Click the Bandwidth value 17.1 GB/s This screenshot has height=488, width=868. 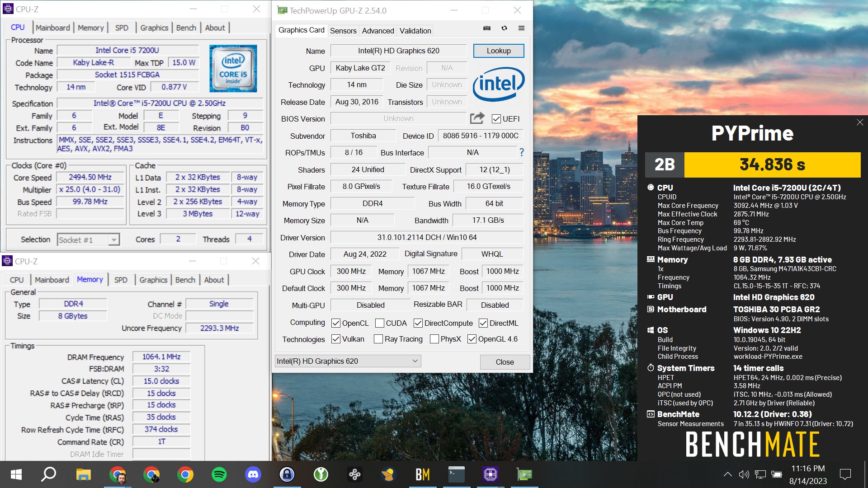pos(488,220)
